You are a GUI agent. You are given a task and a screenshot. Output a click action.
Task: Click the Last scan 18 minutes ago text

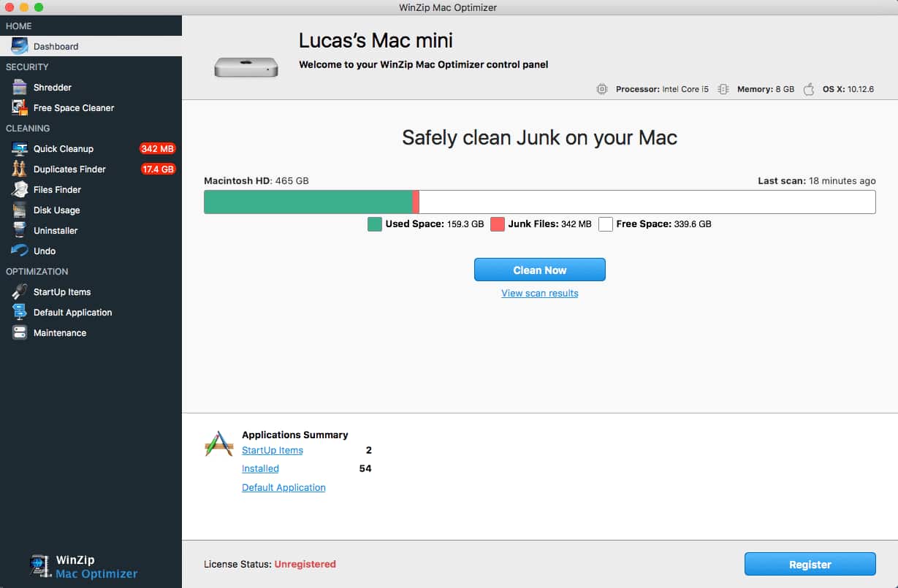[817, 180]
